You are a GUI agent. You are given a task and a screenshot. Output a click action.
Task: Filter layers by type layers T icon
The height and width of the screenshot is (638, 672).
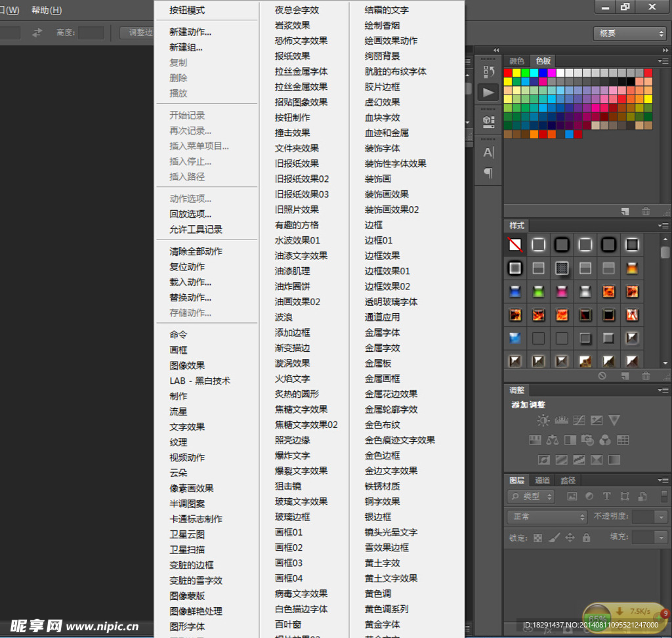[x=607, y=496]
